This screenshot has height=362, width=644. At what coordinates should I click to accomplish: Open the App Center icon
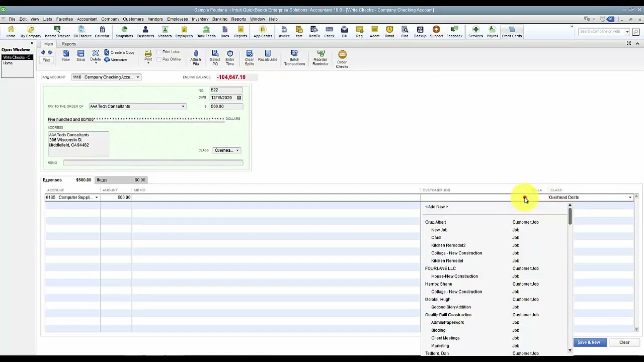(x=263, y=32)
